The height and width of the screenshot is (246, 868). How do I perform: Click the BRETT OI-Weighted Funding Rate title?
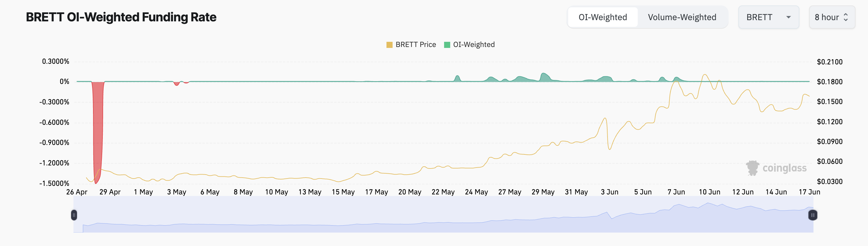point(121,17)
